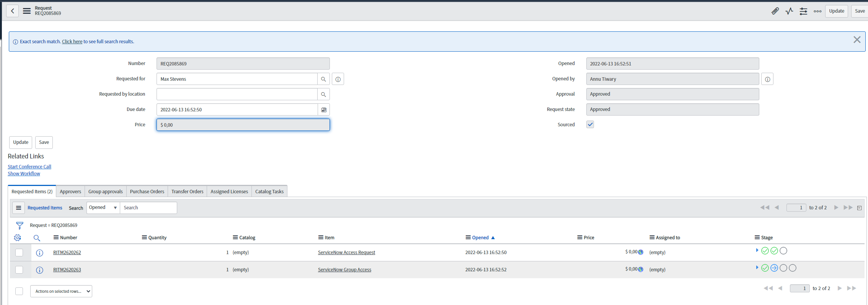Open the Catalog Tasks tab
868x305 pixels.
(x=269, y=191)
